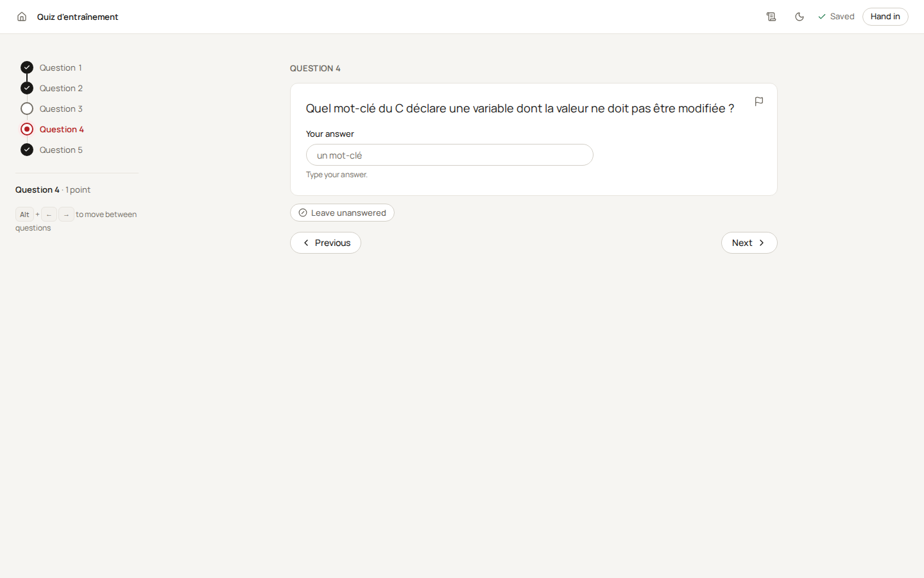Focus the 'un mot-clé' answer field
The height and width of the screenshot is (578, 924).
[449, 155]
